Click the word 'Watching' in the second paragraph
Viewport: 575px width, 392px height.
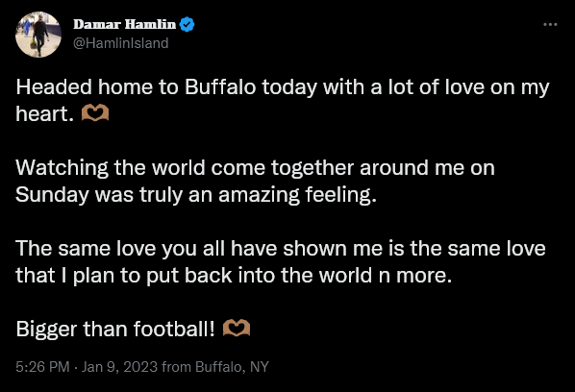[62, 168]
